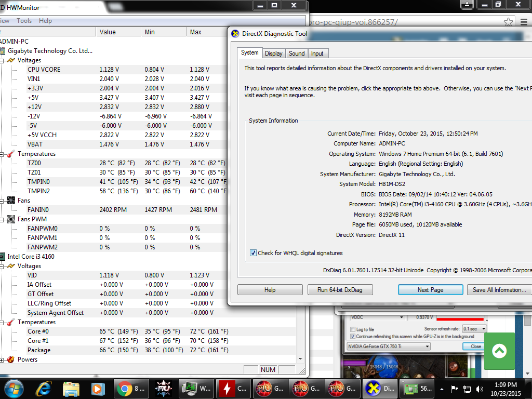Click the fan icon beside Fans PWM
This screenshot has height=399, width=532.
pyautogui.click(x=10, y=219)
